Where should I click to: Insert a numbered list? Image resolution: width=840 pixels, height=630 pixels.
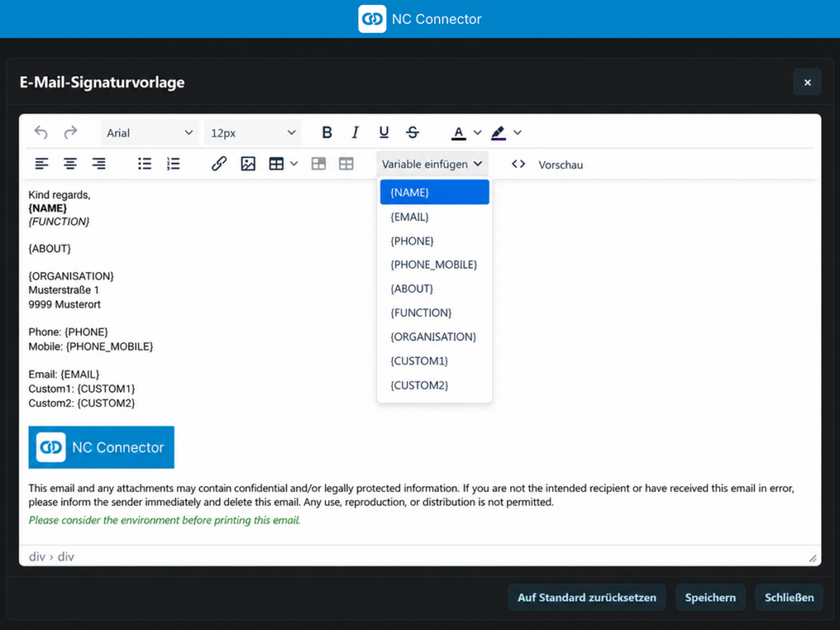[173, 164]
